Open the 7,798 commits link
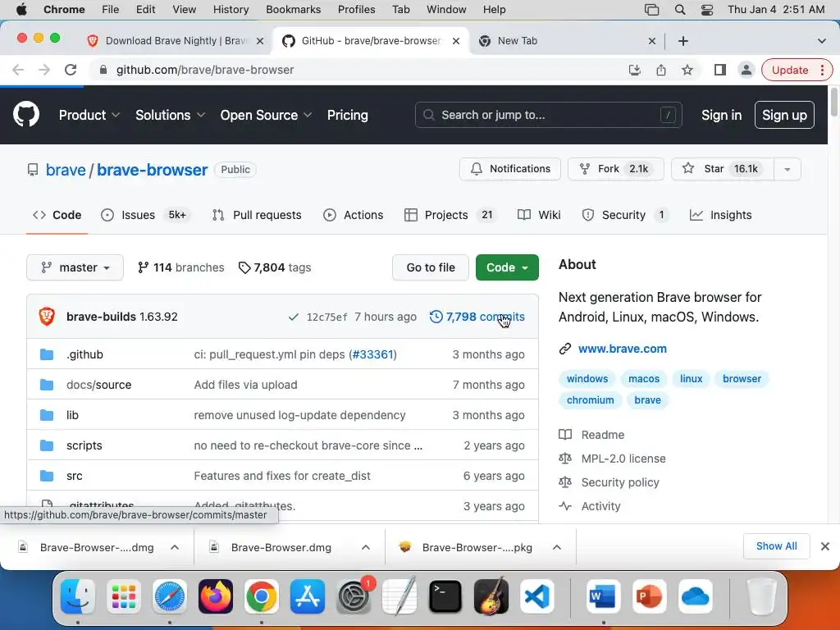The image size is (840, 630). click(477, 317)
